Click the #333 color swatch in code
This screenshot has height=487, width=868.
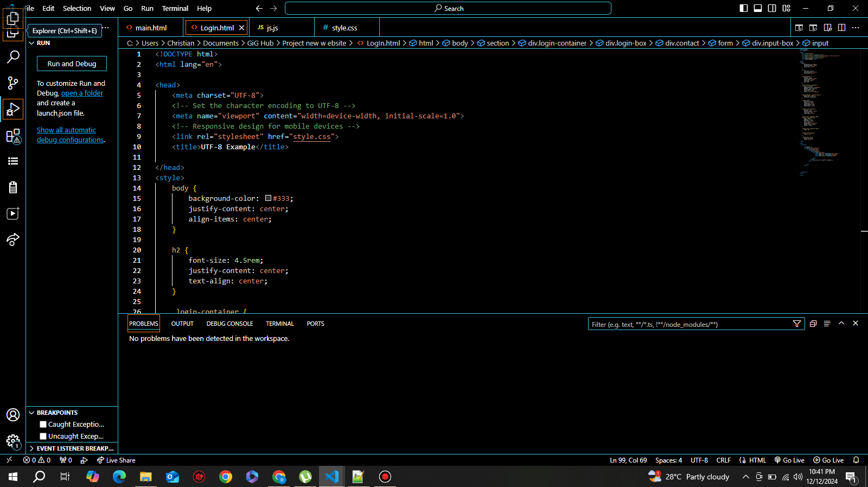point(268,198)
